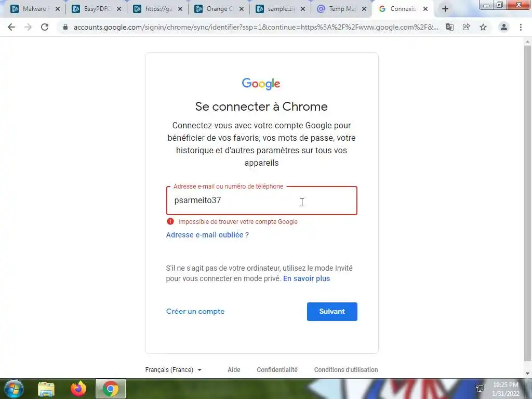532x399 pixels.
Task: Reload the current page
Action: click(45, 27)
